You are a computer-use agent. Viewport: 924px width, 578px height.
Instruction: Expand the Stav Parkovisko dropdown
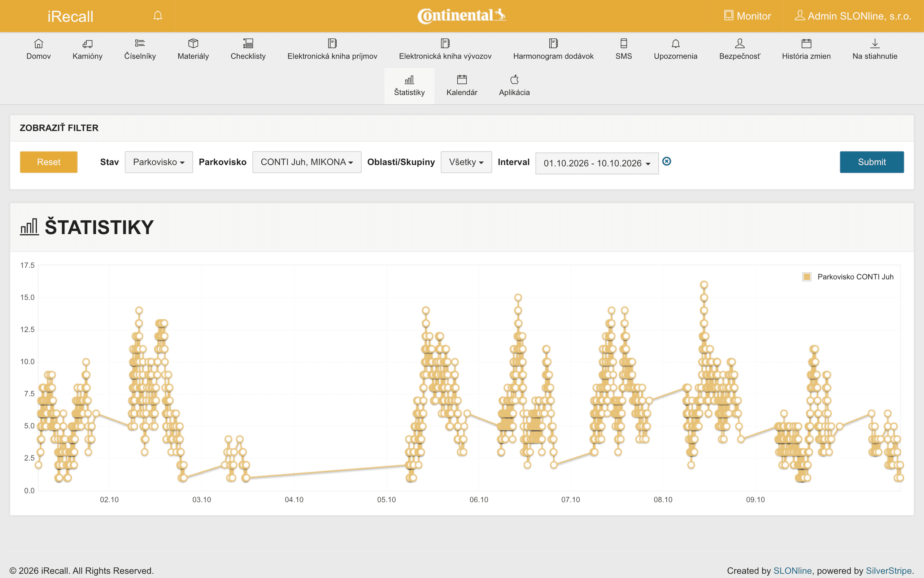pyautogui.click(x=159, y=162)
